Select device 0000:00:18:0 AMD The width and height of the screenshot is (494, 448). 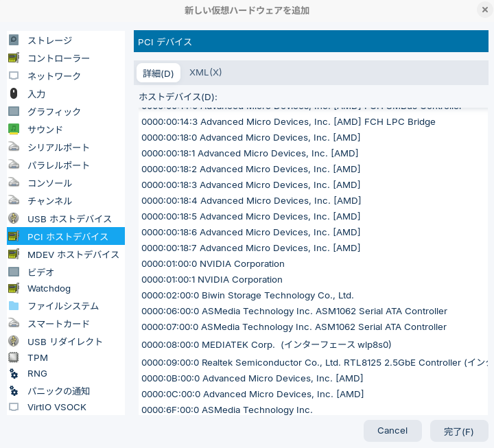[x=313, y=137]
